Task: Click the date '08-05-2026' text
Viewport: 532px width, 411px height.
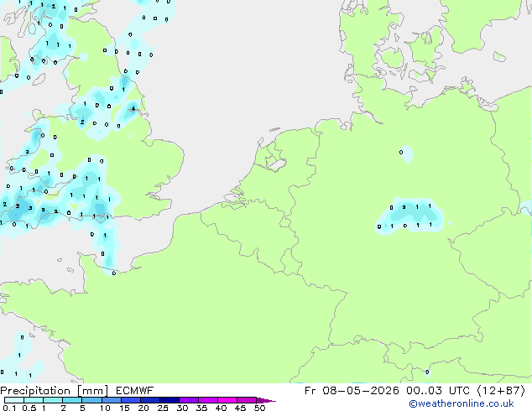Action: coord(361,391)
